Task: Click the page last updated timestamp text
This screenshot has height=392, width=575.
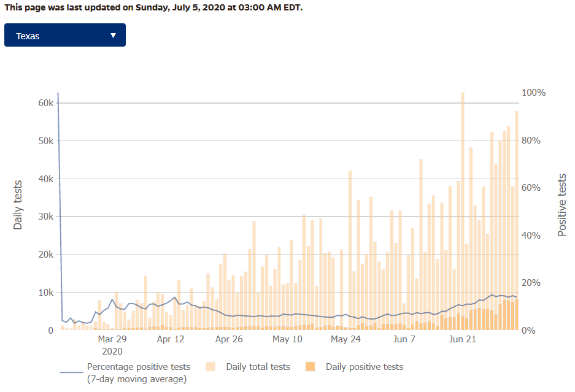Action: click(153, 8)
